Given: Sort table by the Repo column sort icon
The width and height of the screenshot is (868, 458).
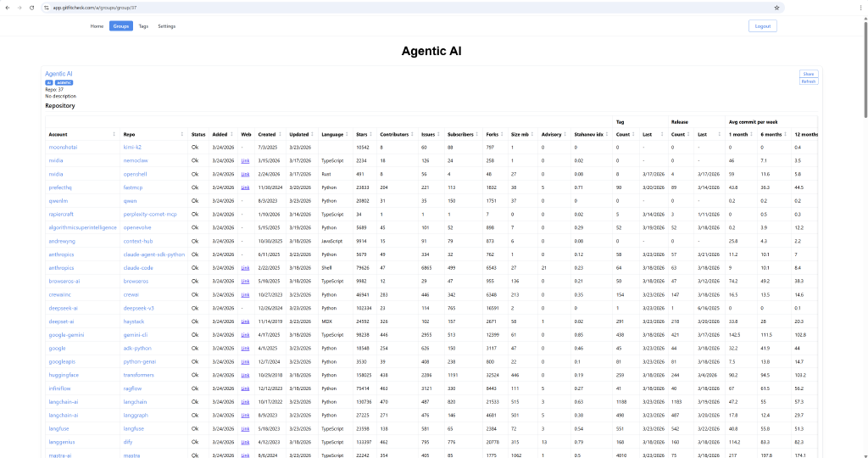Looking at the screenshot, I should 181,135.
